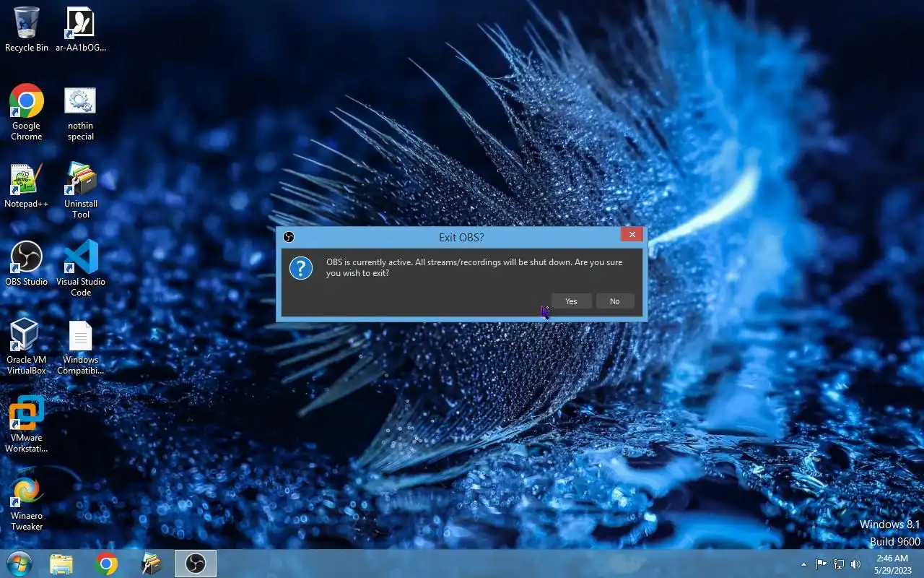Select Visual Studio Code desktop shortcut
This screenshot has height=578, width=924.
81,268
